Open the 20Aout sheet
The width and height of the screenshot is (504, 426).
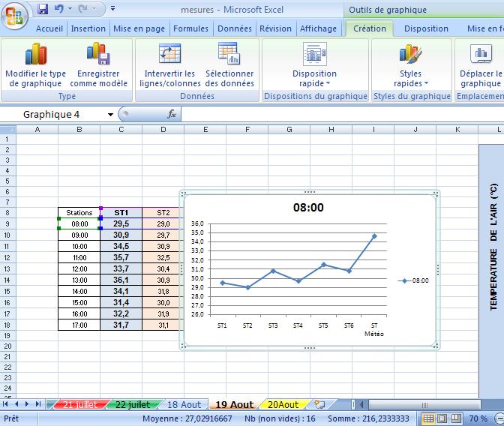click(283, 404)
